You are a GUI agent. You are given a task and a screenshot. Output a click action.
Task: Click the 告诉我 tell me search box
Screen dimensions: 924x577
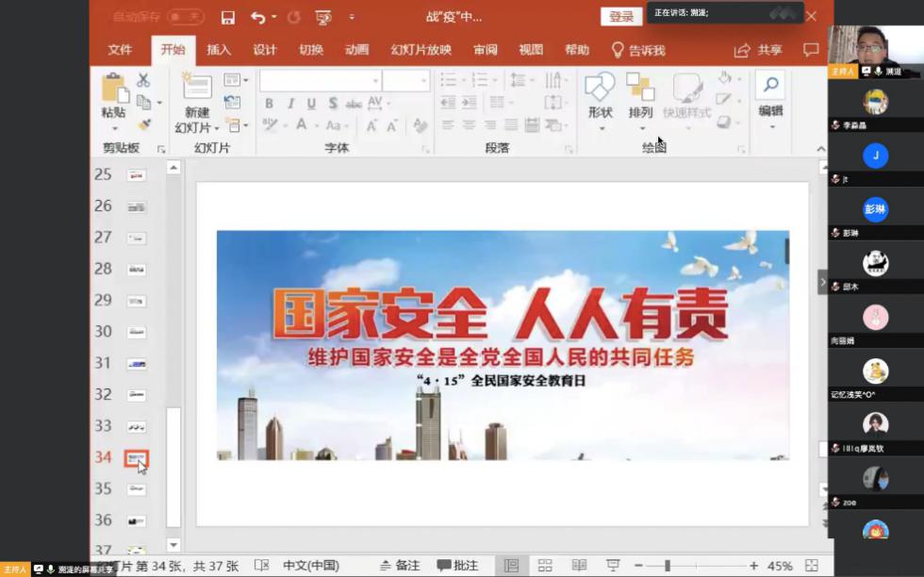[x=639, y=50]
